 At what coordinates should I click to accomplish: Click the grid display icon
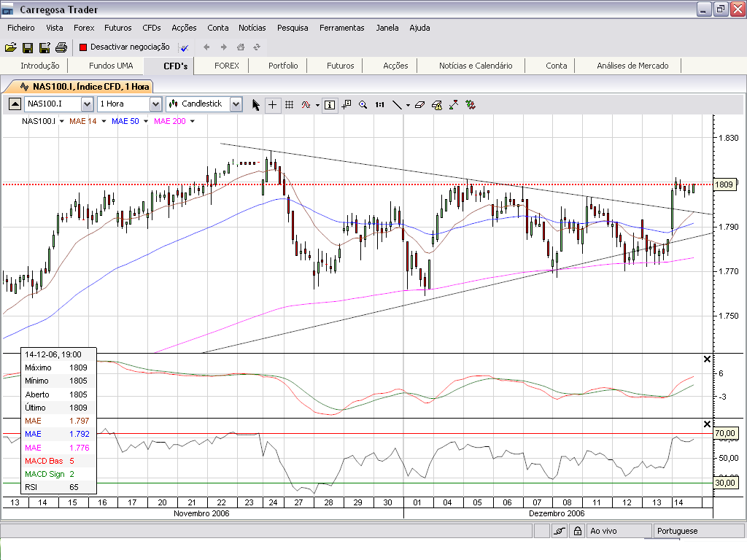coord(289,104)
